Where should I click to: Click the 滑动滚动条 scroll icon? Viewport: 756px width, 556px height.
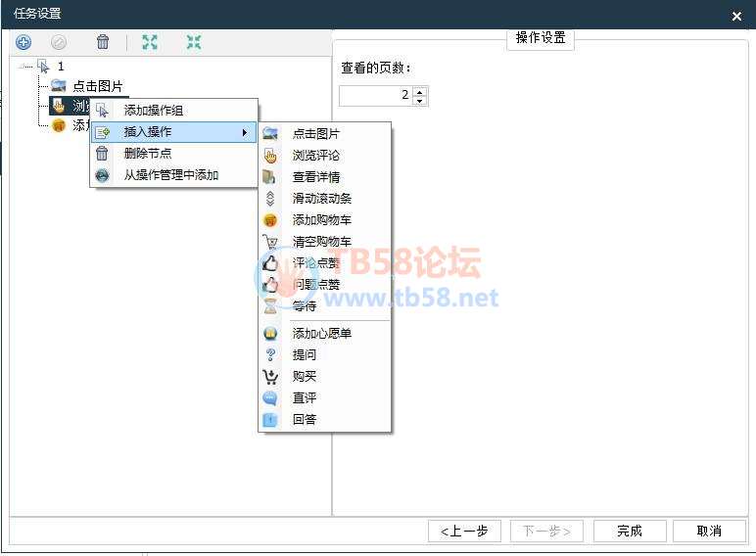coord(270,199)
